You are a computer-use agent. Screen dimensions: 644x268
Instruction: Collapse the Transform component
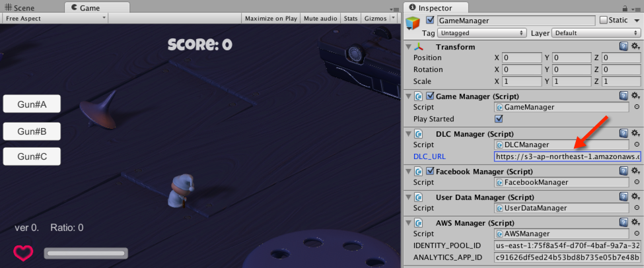coord(408,47)
